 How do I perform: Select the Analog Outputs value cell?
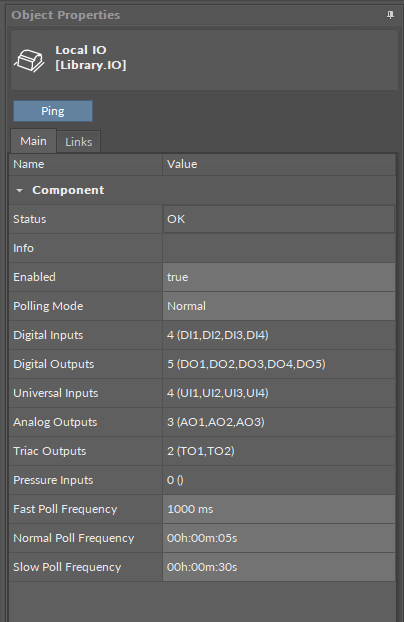pyautogui.click(x=279, y=422)
